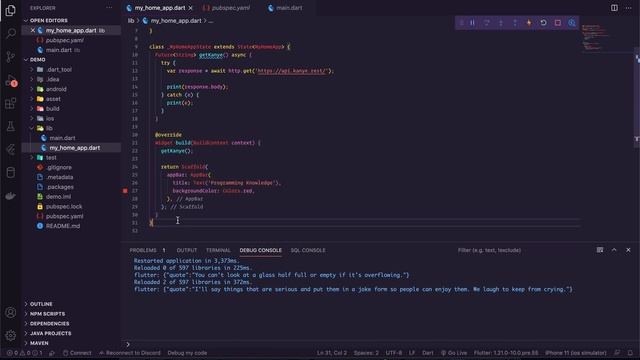Click Connect in the status bar
Image resolution: width=640 pixels, height=360 pixels.
tap(77, 353)
